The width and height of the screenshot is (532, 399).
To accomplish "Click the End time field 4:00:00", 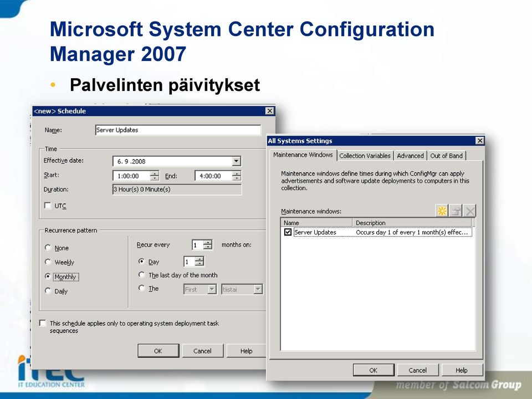I will (x=214, y=176).
